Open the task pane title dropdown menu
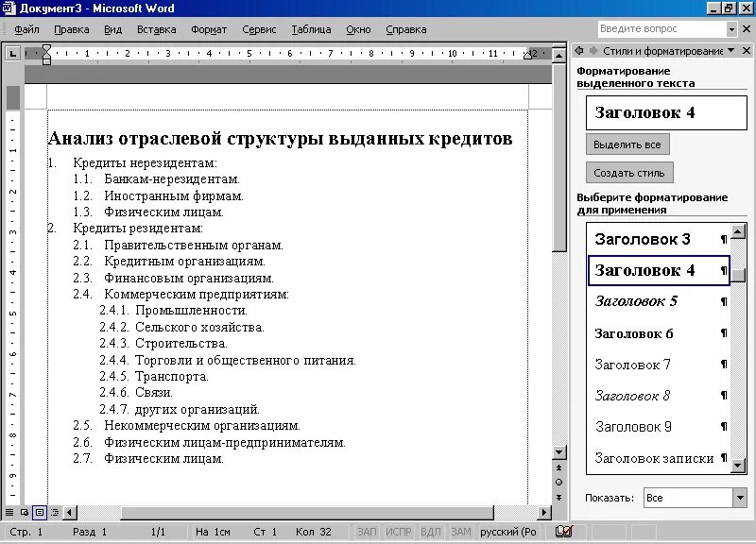 click(x=731, y=50)
